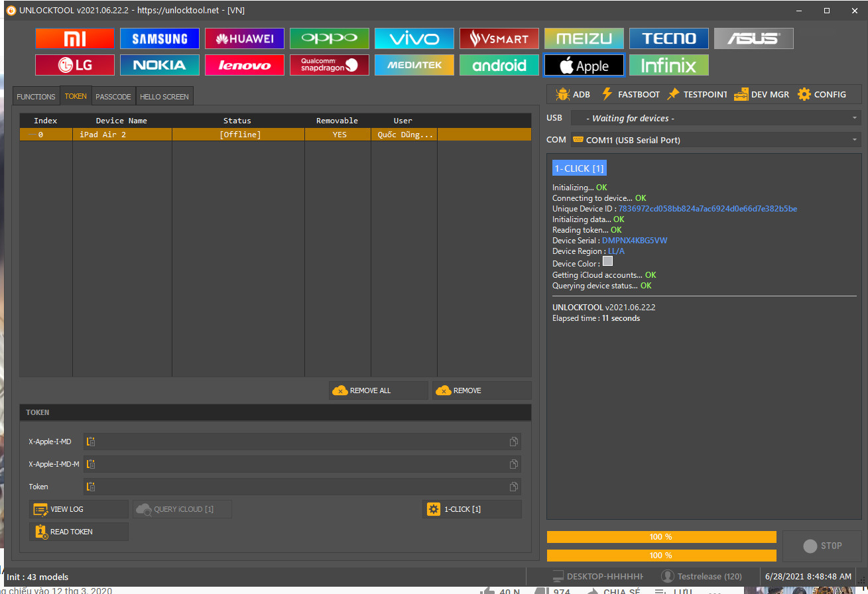This screenshot has height=594, width=868.
Task: Click the User column header
Action: [x=403, y=121]
